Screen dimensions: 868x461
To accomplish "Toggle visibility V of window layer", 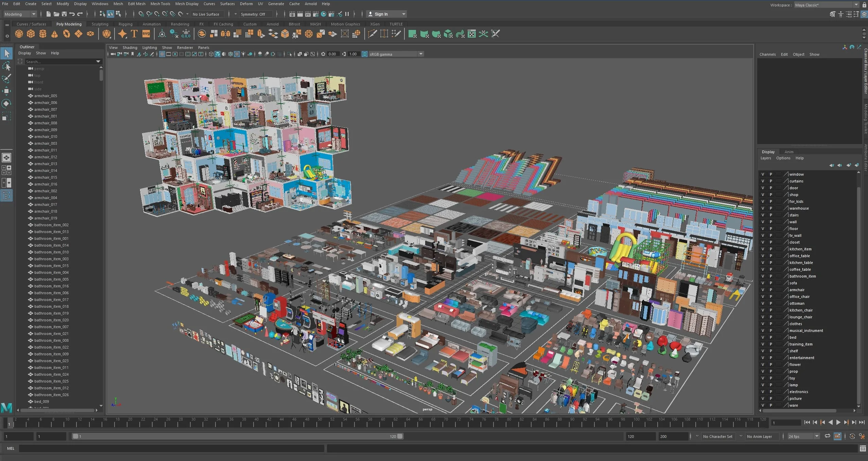I will (x=763, y=174).
